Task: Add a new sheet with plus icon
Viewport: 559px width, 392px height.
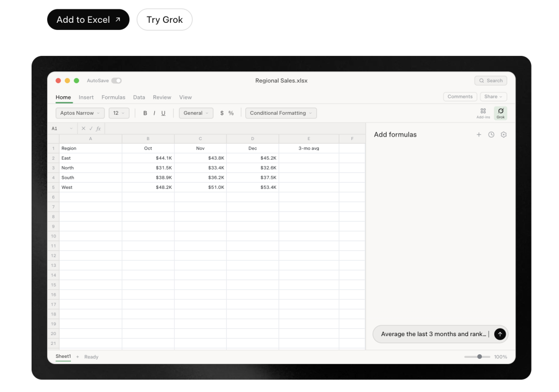Action: click(77, 357)
